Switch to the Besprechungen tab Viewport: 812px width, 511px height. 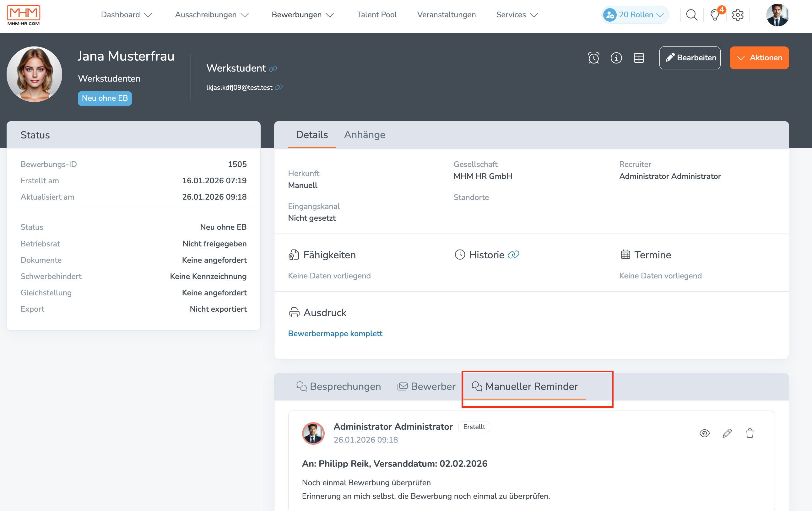338,386
